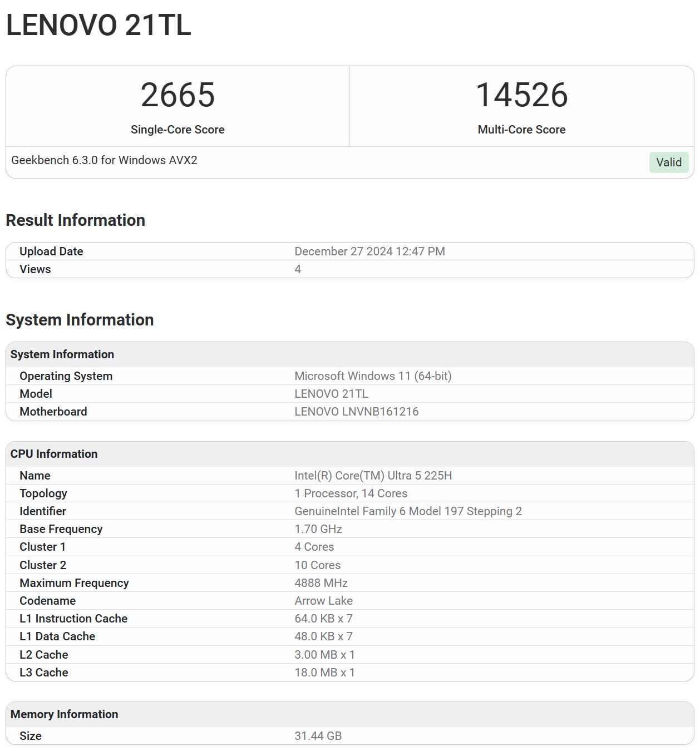Click the large 'System Information' section heading
Image resolution: width=700 pixels, height=751 pixels.
pos(80,320)
